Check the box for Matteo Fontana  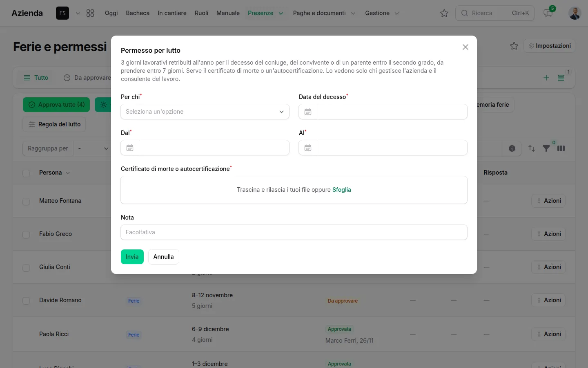click(26, 202)
